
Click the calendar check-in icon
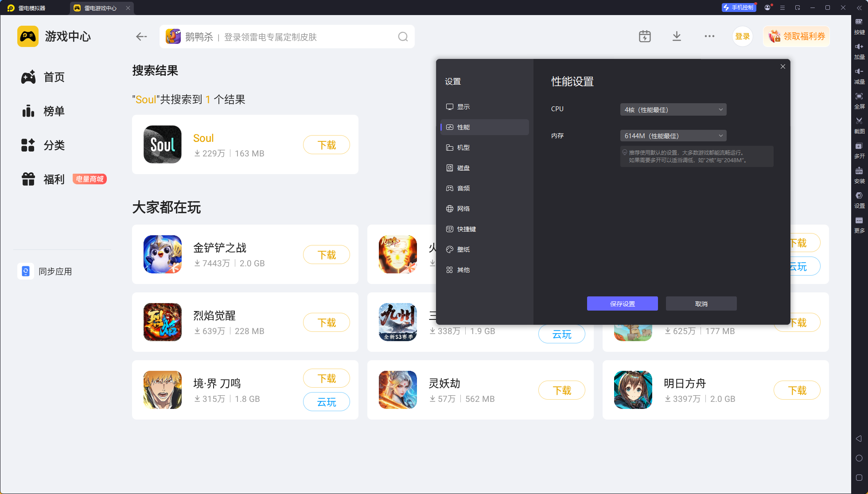[x=645, y=36]
